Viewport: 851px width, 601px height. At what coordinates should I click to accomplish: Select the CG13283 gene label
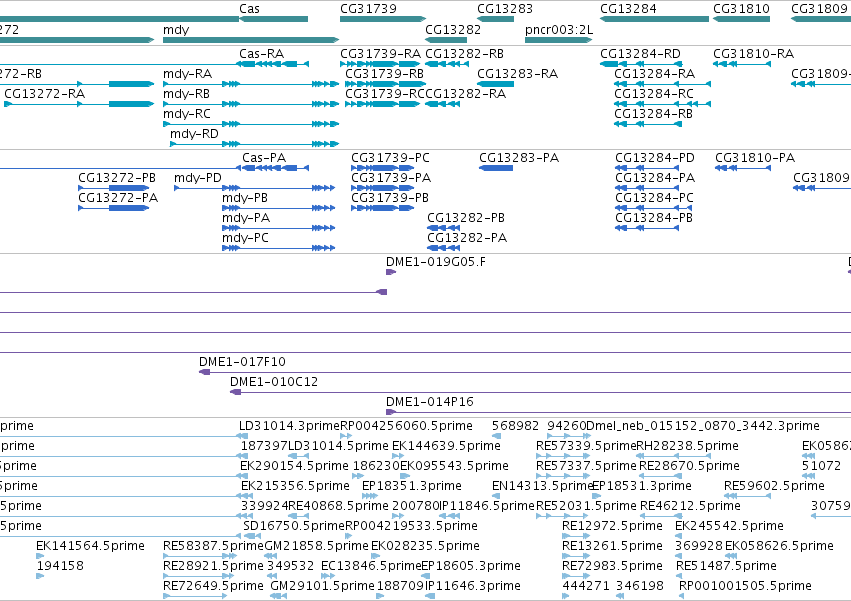[505, 9]
